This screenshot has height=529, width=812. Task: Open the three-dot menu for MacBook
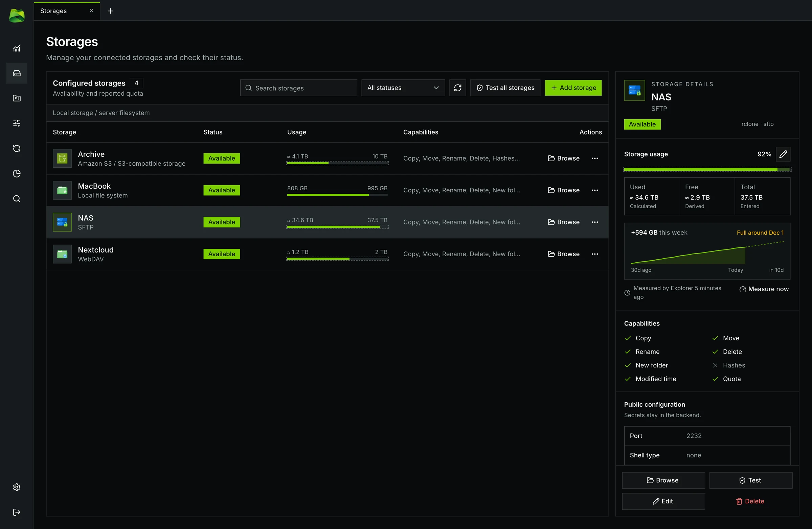(595, 190)
